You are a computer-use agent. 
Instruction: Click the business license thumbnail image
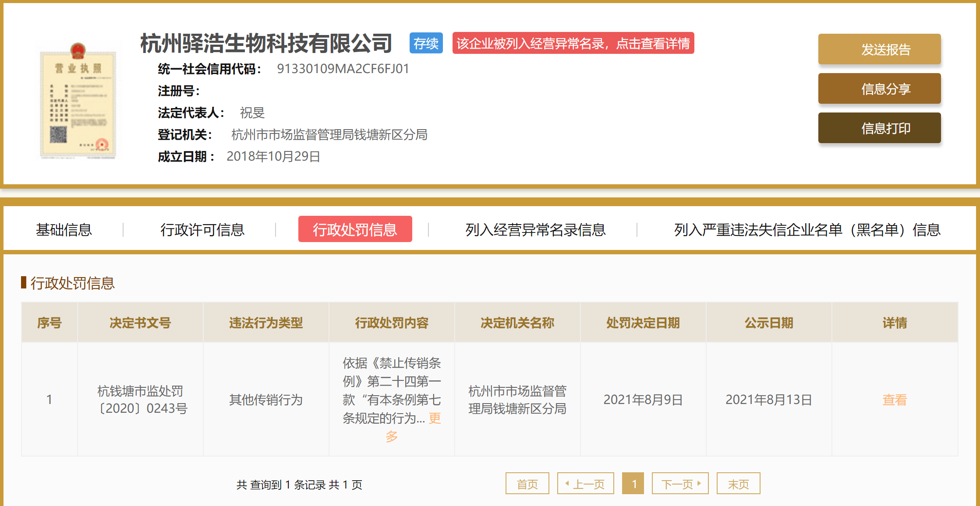78,101
